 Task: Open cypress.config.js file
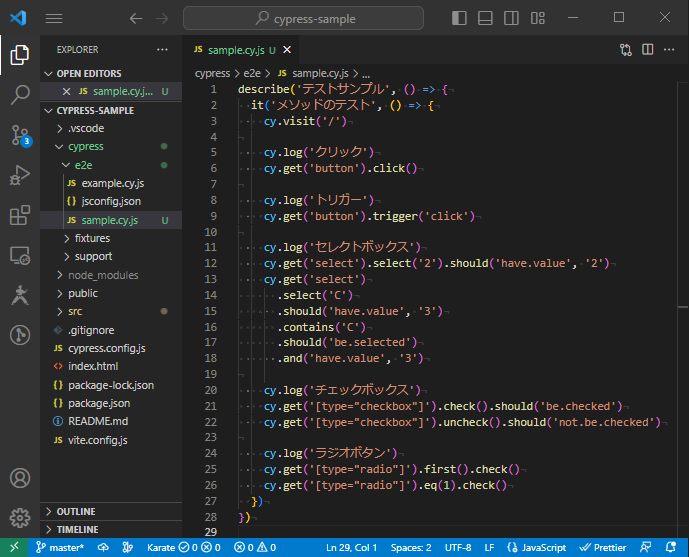111,348
